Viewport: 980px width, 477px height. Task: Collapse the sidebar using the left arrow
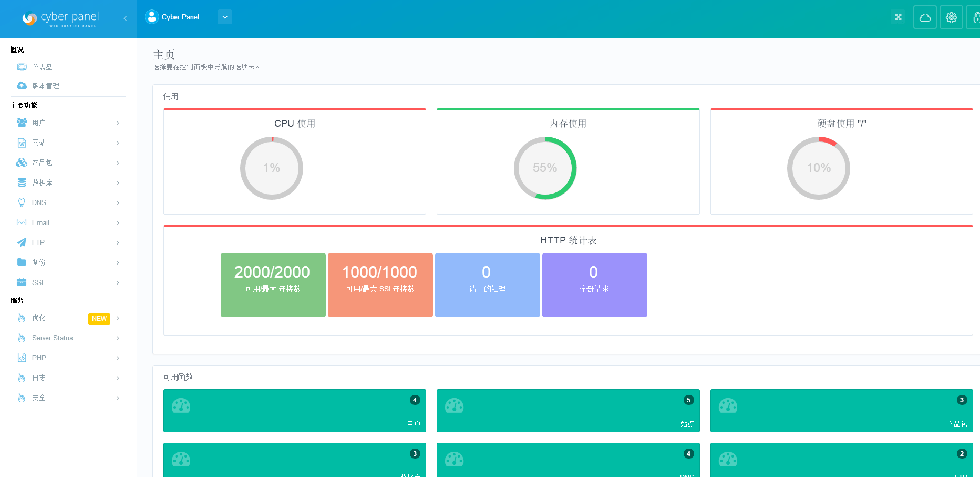[125, 18]
